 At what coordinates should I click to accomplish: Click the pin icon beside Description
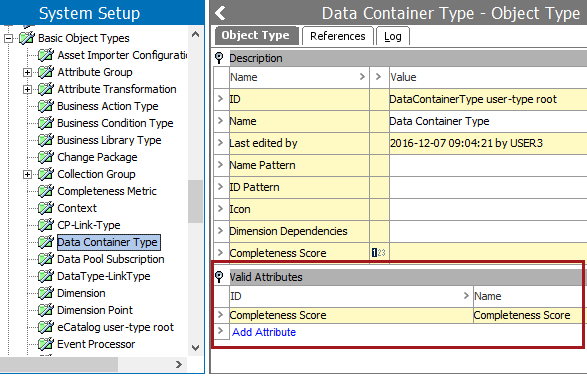[x=219, y=58]
